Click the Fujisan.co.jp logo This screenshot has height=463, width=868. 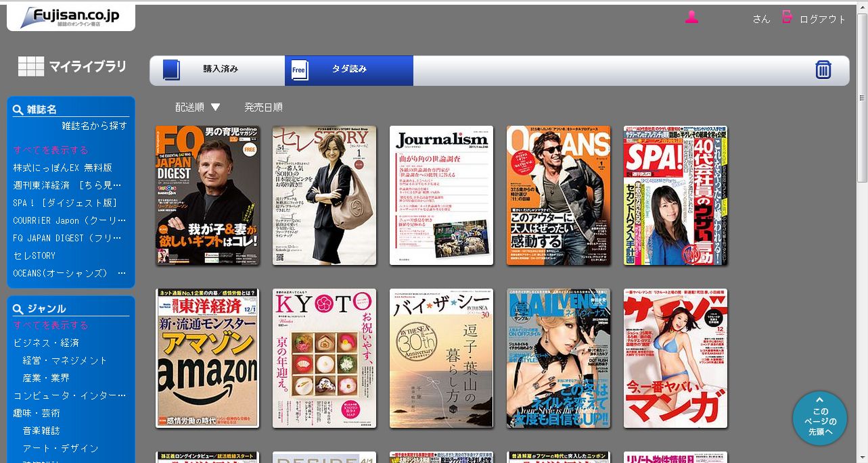[70, 18]
